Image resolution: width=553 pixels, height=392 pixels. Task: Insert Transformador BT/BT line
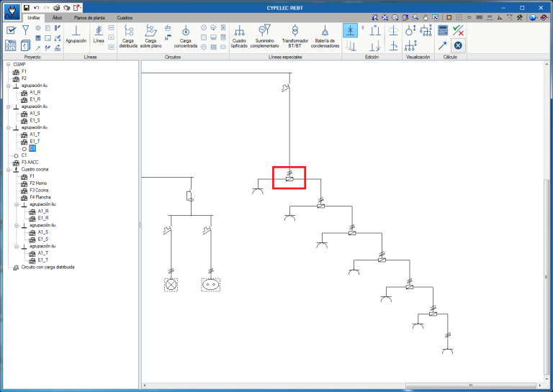tap(295, 37)
